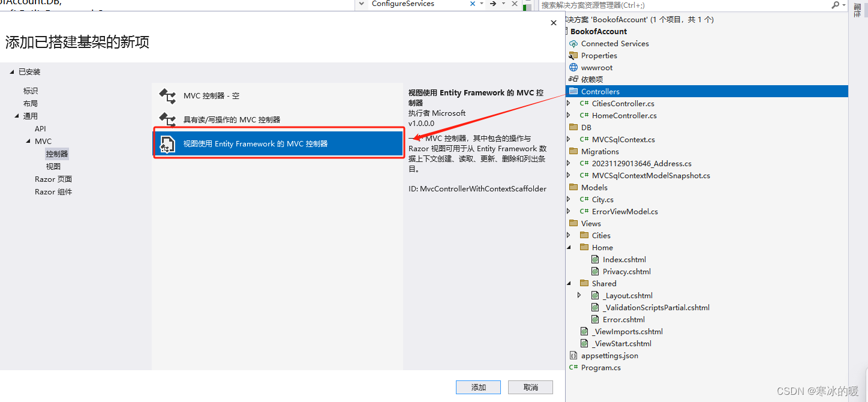Click _Layout.cshtml Razor file icon

[595, 296]
